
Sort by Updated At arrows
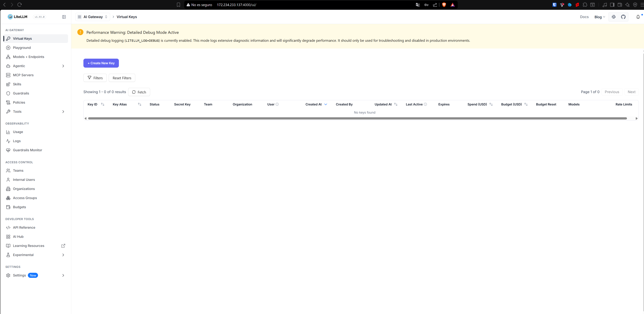[396, 104]
